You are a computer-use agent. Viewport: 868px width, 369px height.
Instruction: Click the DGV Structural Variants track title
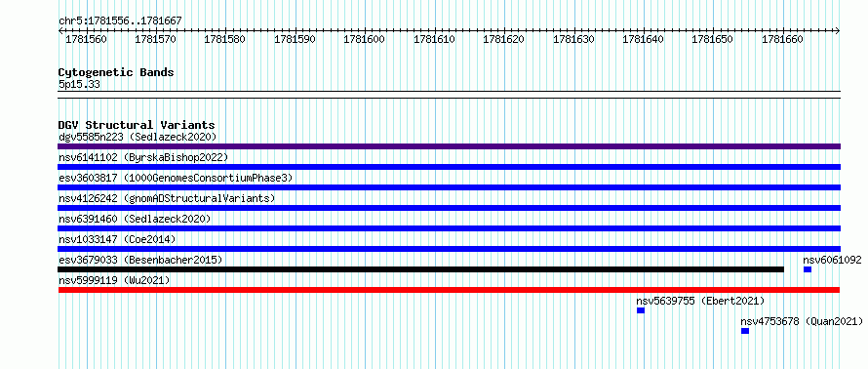coord(137,125)
